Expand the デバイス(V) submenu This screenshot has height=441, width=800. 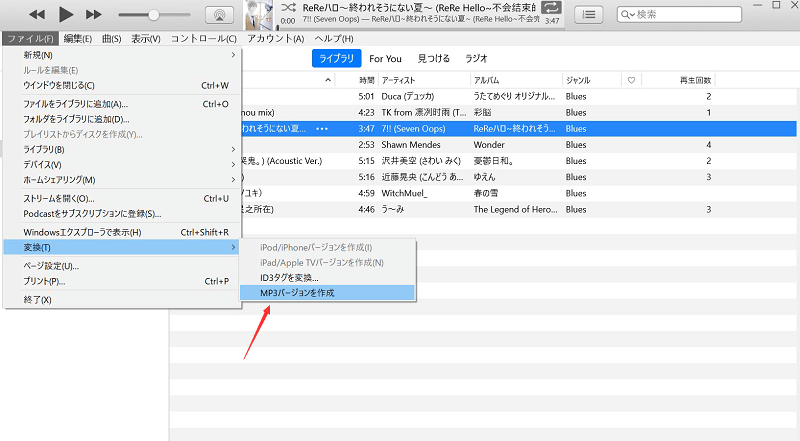pos(122,164)
